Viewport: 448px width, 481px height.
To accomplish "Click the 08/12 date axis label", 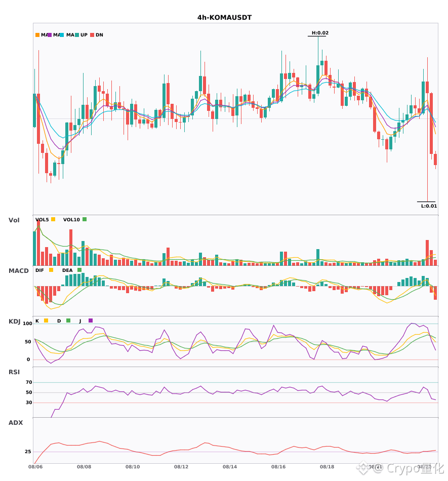I will (181, 467).
